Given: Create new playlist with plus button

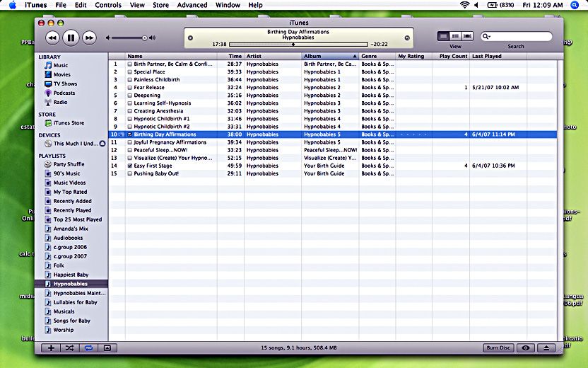Looking at the screenshot, I should [x=51, y=348].
